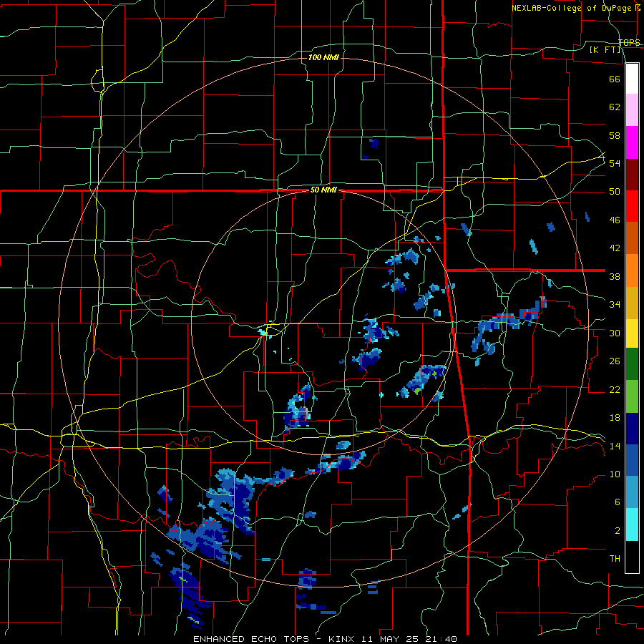Image resolution: width=644 pixels, height=644 pixels.
Task: Click the legend value "34"
Action: [615, 305]
